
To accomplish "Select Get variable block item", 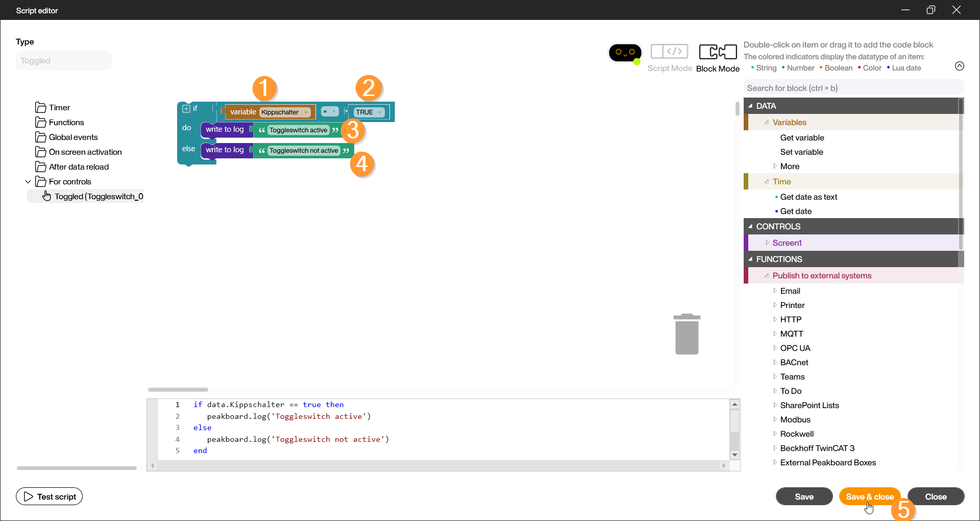I will [802, 138].
